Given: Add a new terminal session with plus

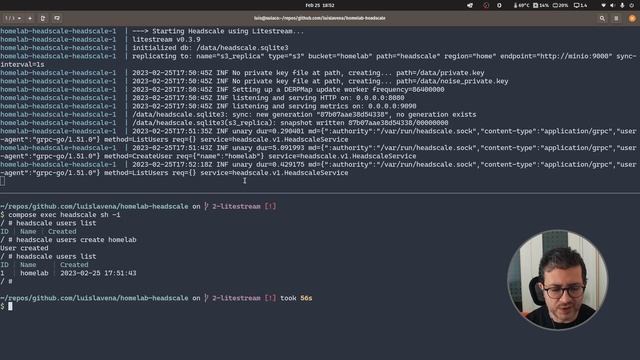Looking at the screenshot, I should [30, 18].
